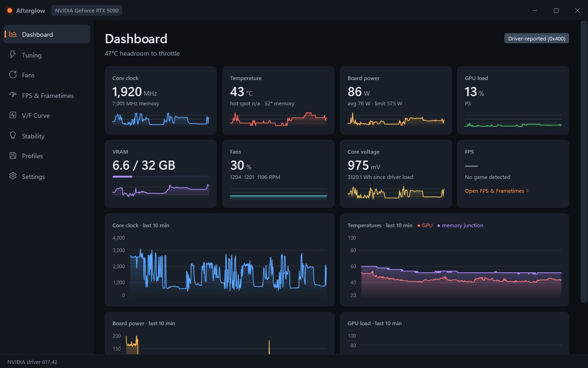Switch to the Fans section
The height and width of the screenshot is (368, 588).
pyautogui.click(x=47, y=75)
